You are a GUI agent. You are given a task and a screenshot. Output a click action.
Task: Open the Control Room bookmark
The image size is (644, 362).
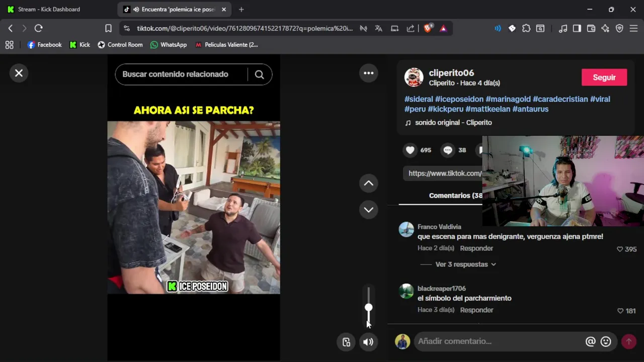coord(120,45)
